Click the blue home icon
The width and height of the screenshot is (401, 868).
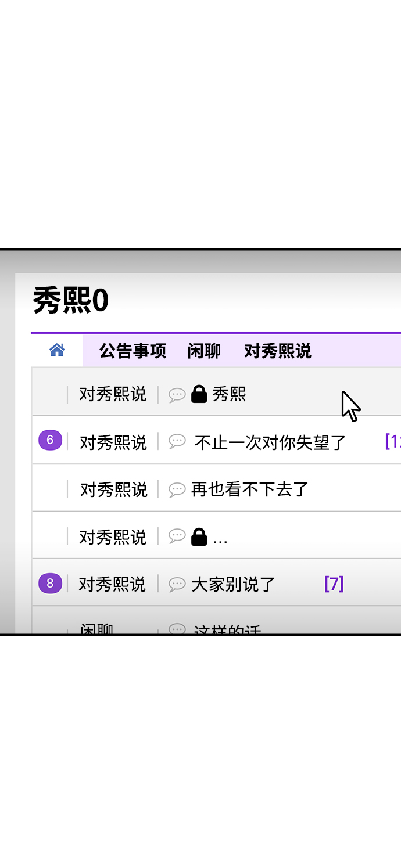pos(57,350)
